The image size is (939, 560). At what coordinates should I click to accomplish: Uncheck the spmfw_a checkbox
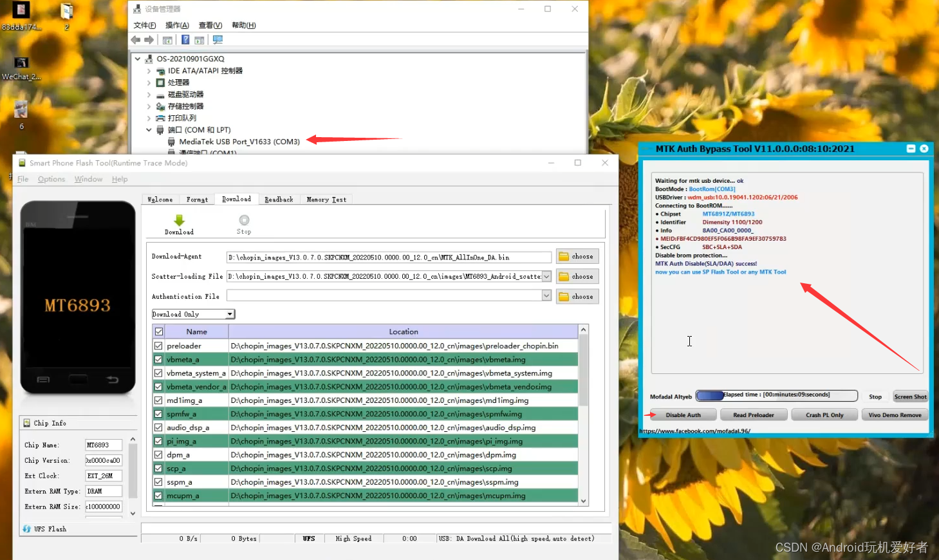(158, 414)
